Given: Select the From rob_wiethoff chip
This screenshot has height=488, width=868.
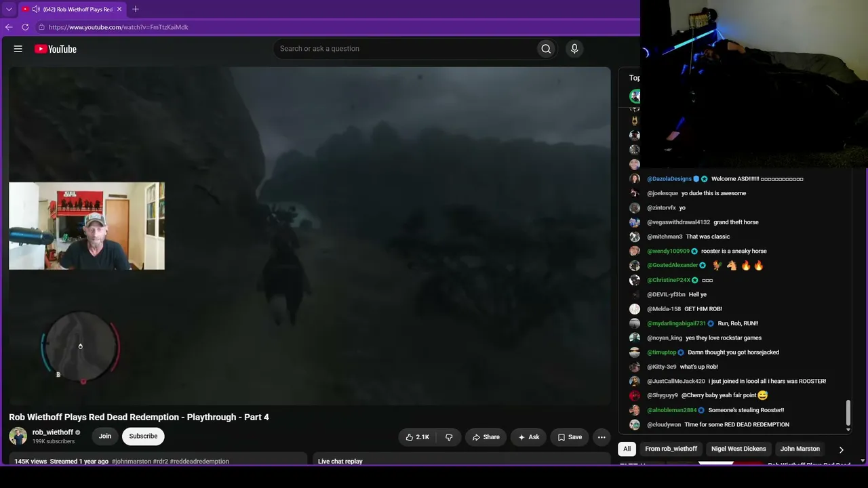Looking at the screenshot, I should click(671, 449).
